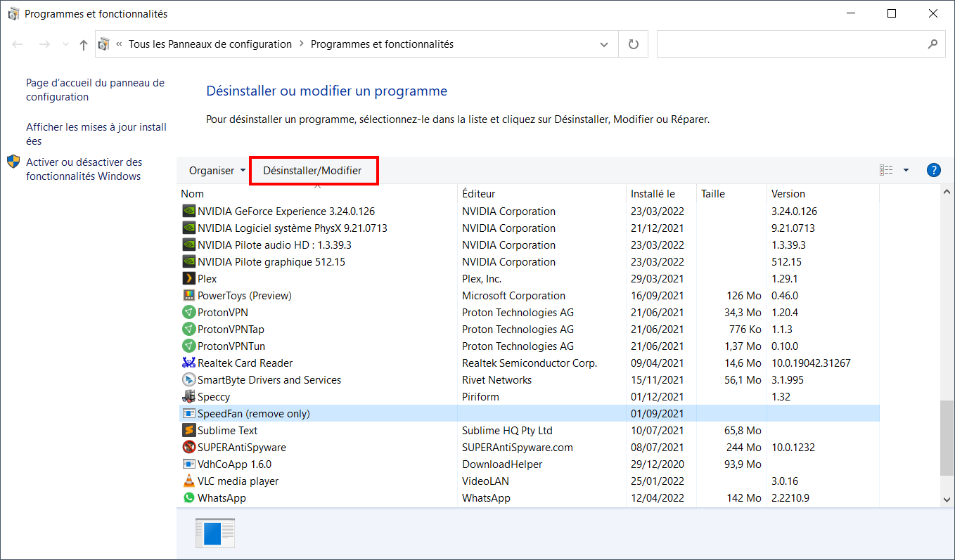Click the VdhCoApp 1.6.0 icon
The width and height of the screenshot is (955, 560).
pyautogui.click(x=188, y=464)
